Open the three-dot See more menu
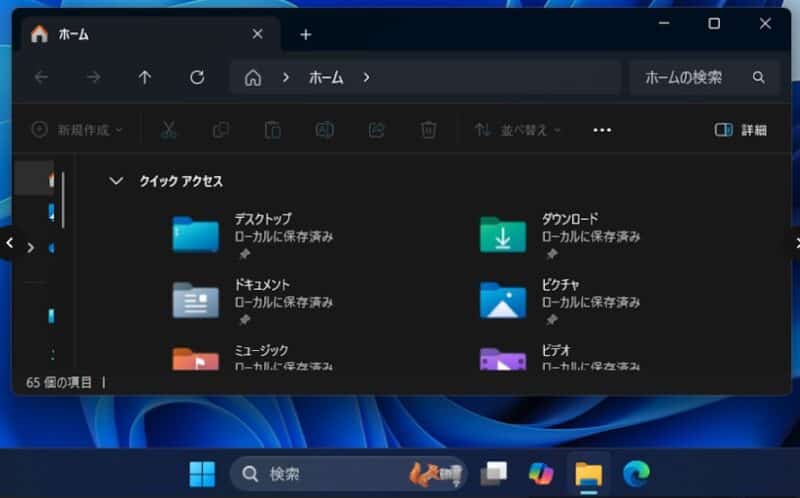 [603, 130]
